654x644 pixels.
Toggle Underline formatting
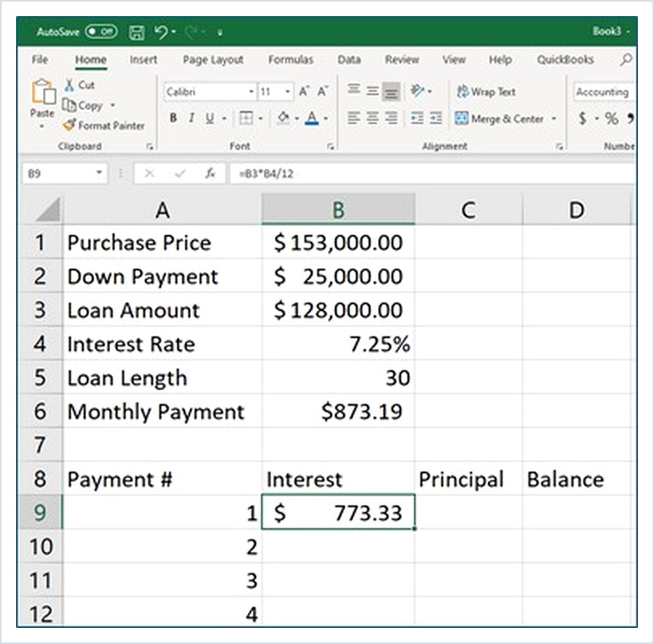click(x=209, y=118)
